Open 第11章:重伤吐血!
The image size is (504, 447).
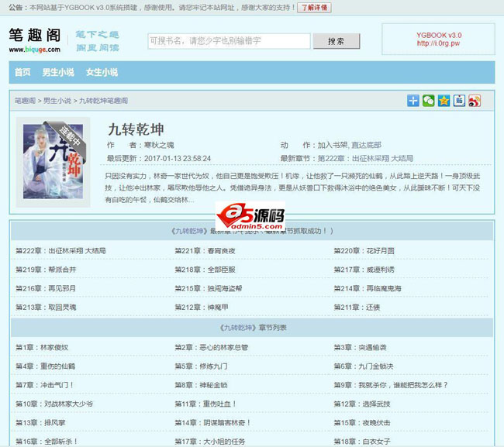point(205,404)
